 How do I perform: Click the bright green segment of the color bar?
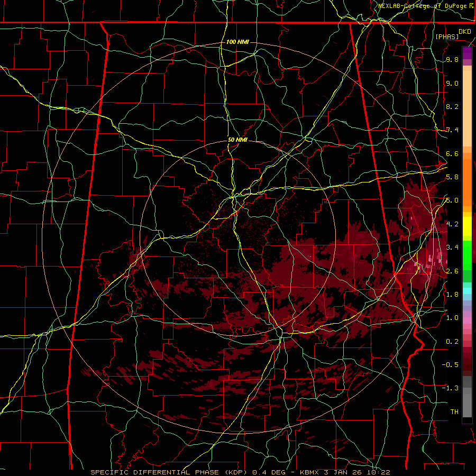pyautogui.click(x=467, y=256)
